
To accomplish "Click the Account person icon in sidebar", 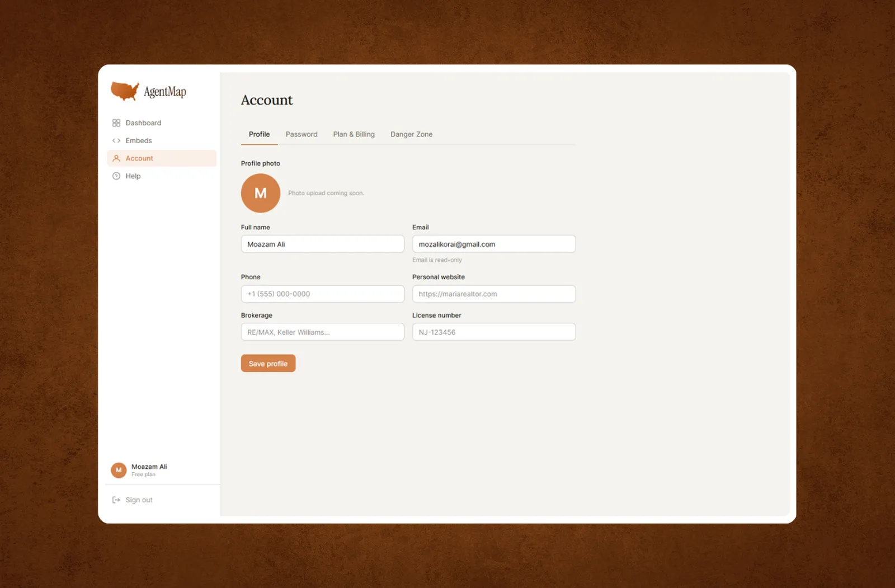I will coord(116,158).
